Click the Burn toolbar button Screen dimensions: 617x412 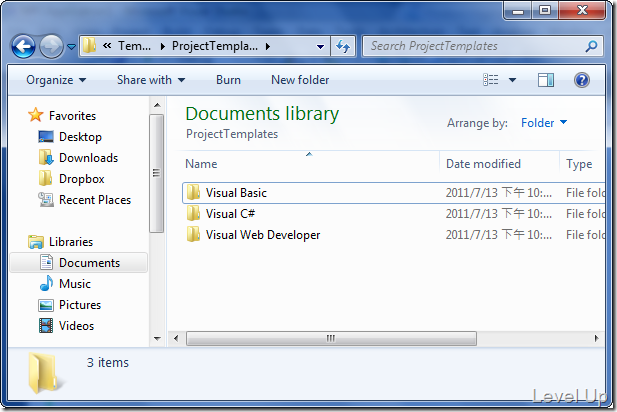[228, 80]
